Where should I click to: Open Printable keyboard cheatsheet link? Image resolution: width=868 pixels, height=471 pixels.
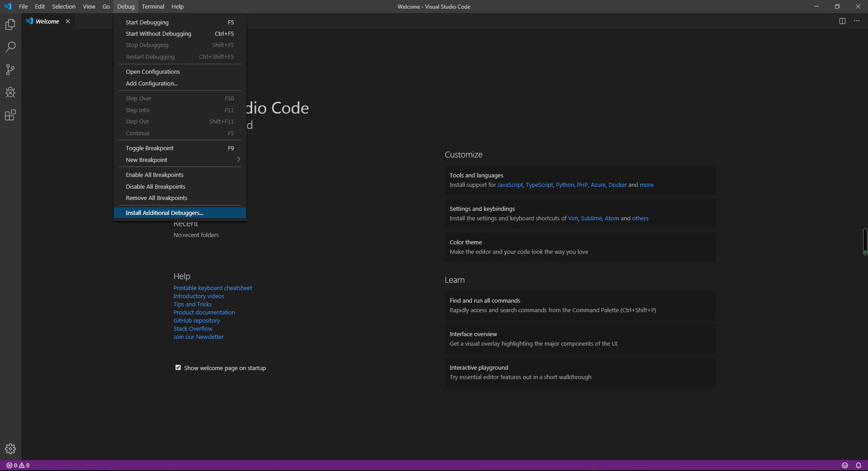[213, 288]
